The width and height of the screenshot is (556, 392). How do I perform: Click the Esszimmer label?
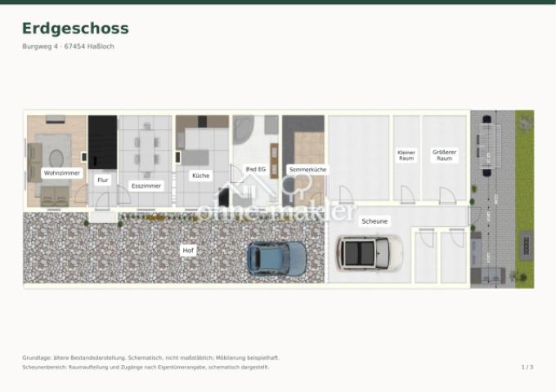pyautogui.click(x=146, y=186)
